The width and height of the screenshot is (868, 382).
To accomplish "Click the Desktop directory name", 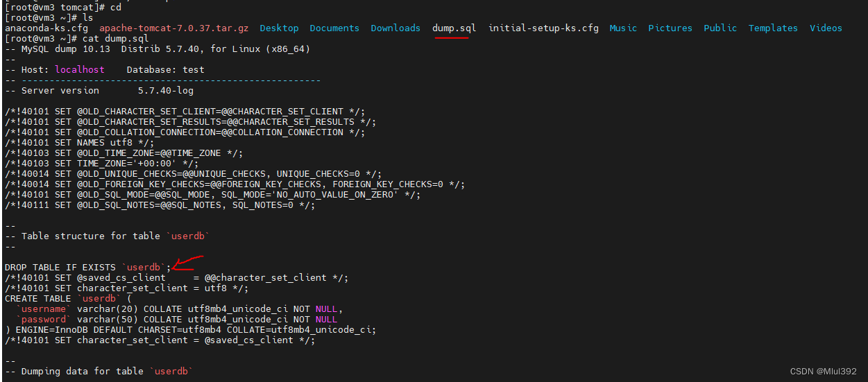I will coord(279,28).
